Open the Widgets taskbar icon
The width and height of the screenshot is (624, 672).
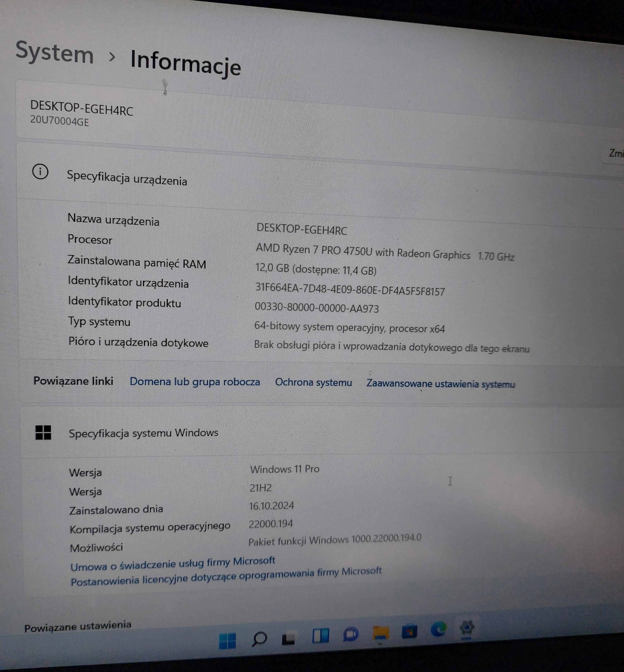point(320,635)
